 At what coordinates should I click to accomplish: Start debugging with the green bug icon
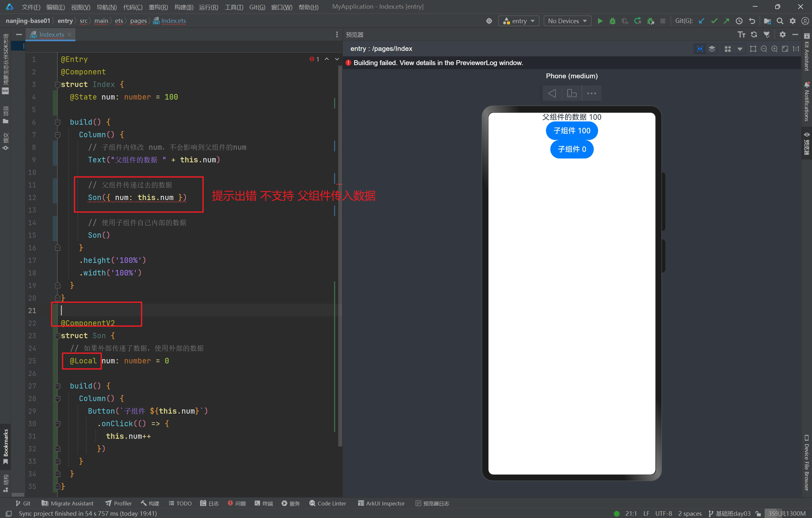tap(612, 21)
